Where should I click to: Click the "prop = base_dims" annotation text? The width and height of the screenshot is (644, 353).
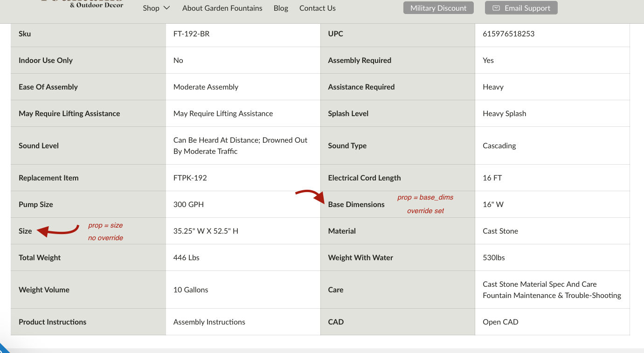(425, 197)
